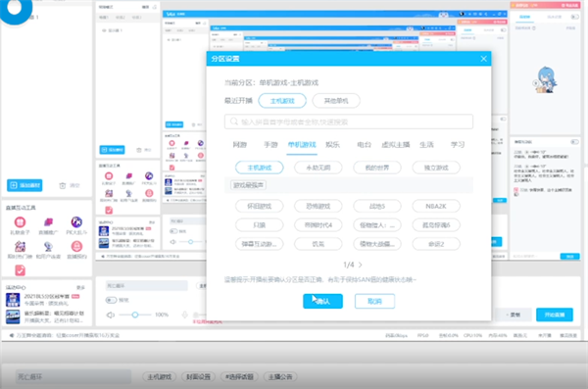This screenshot has height=389, width=588.
Task: Toggle the 预览 switch below the title field
Action: tap(111, 300)
